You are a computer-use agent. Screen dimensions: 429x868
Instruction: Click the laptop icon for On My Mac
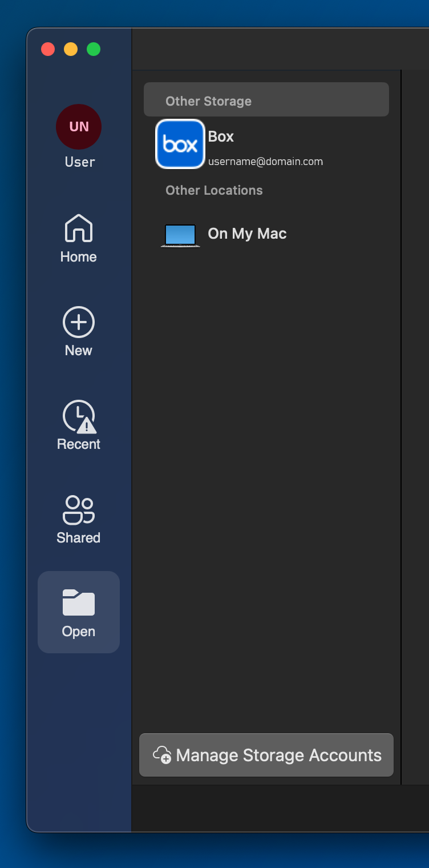pyautogui.click(x=180, y=235)
